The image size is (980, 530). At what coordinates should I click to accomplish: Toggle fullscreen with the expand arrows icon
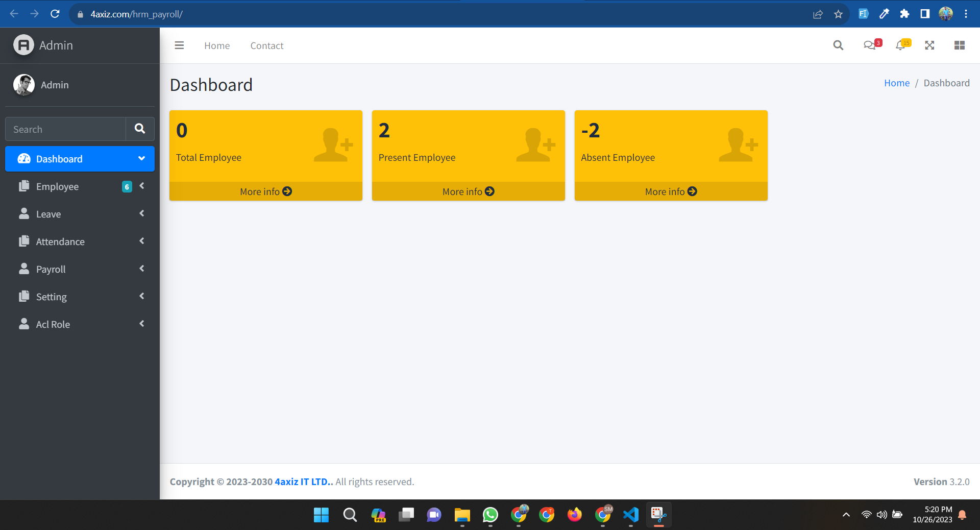tap(929, 45)
